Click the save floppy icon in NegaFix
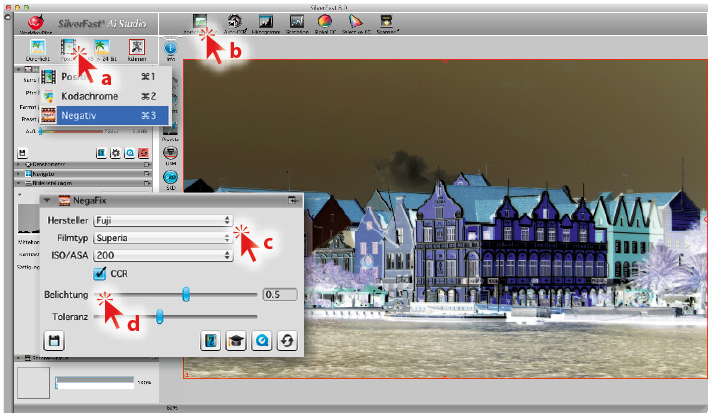714x417 pixels. (x=54, y=342)
